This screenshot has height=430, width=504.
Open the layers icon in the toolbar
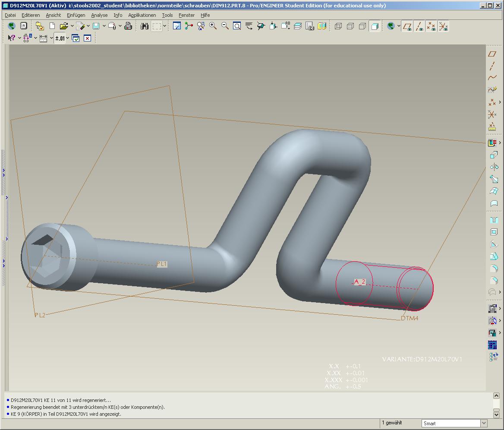click(298, 26)
